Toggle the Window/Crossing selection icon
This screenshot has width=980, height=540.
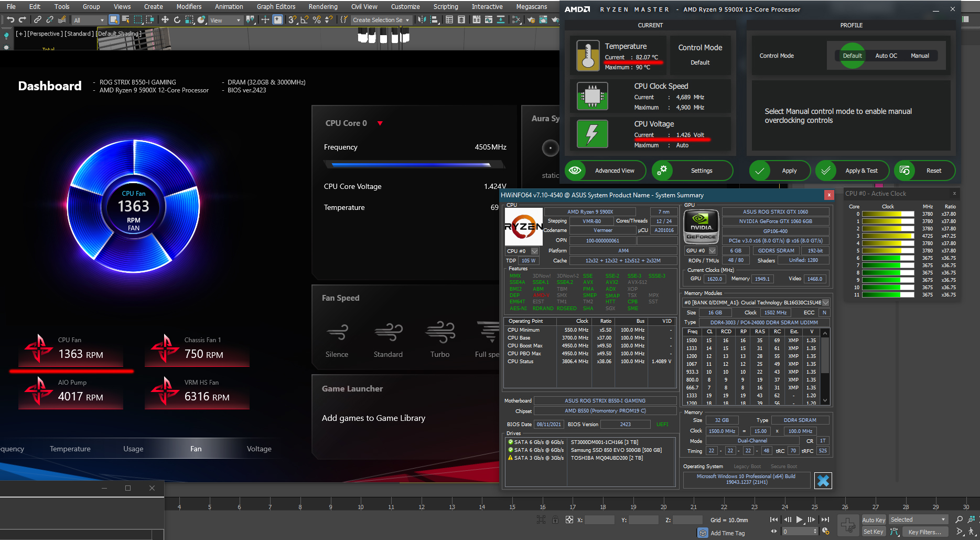(150, 20)
